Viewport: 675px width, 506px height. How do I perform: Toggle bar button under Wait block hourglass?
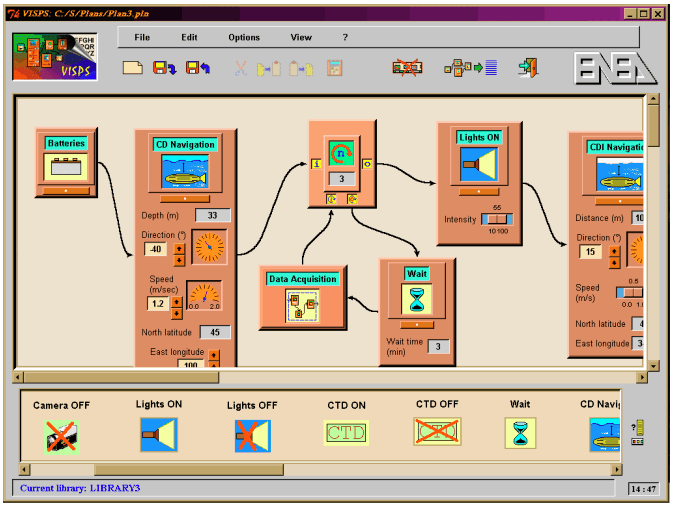pyautogui.click(x=417, y=323)
